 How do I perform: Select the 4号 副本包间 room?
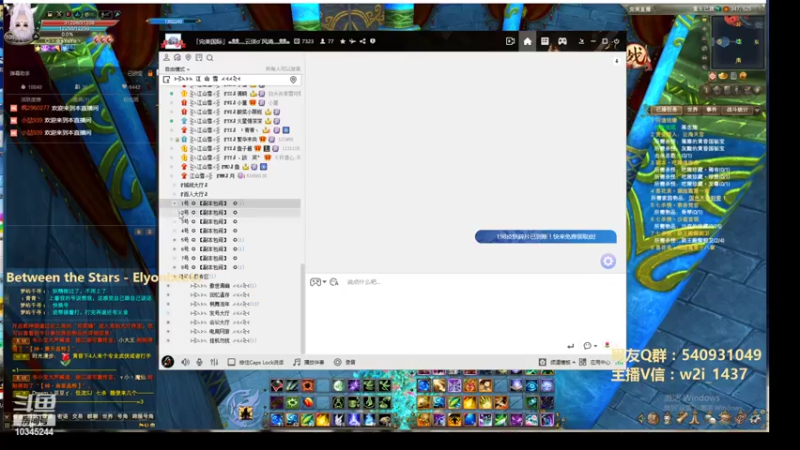232,231
